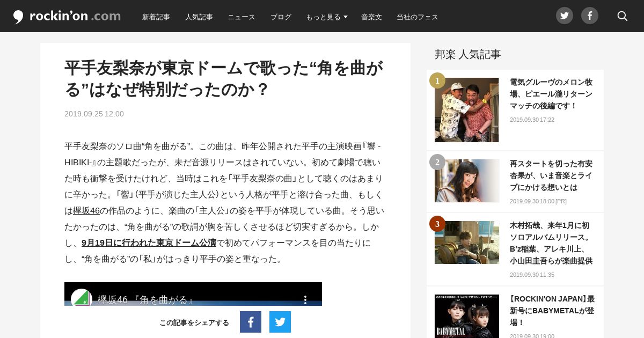The height and width of the screenshot is (338, 644).
Task: Click thumbnail of rank 3 木村拓哉 article
Action: coord(467,243)
